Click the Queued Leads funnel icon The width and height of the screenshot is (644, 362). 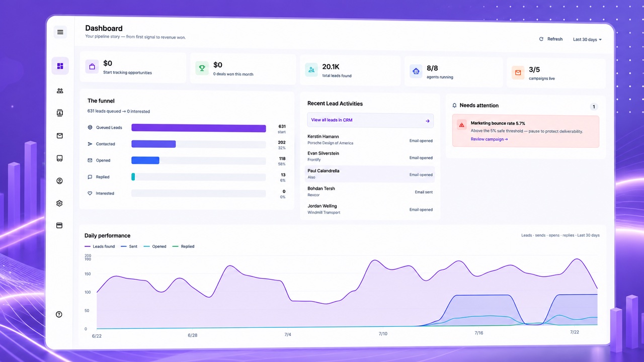pos(90,128)
